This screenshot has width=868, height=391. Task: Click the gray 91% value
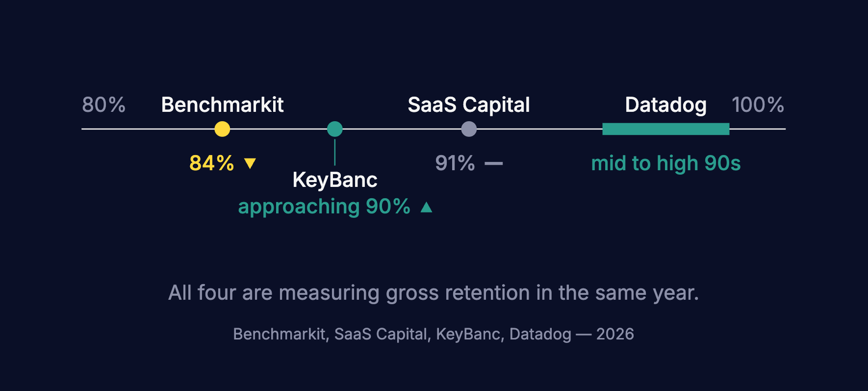coord(455,163)
